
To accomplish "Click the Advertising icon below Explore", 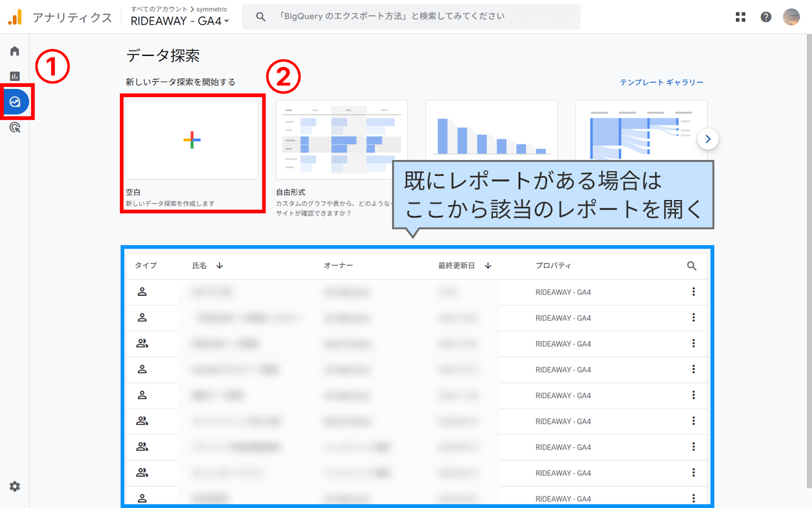I will pos(14,128).
